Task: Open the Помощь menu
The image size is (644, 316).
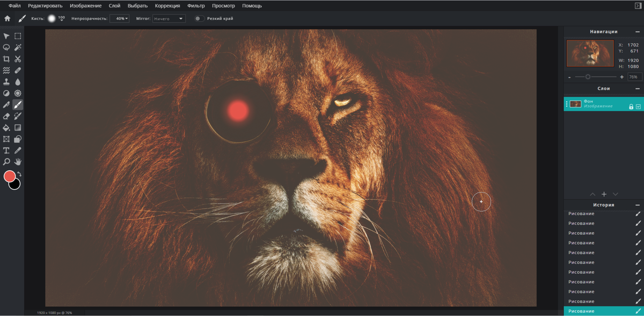Action: (252, 5)
